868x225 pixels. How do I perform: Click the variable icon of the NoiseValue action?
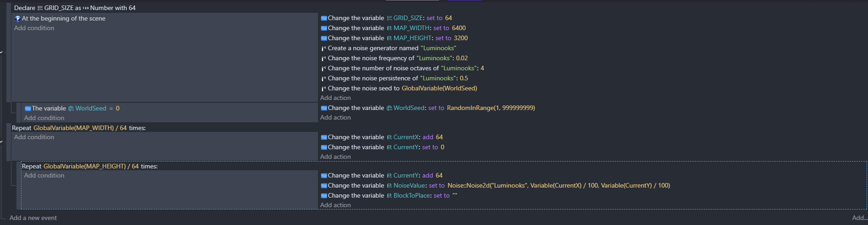click(324, 186)
